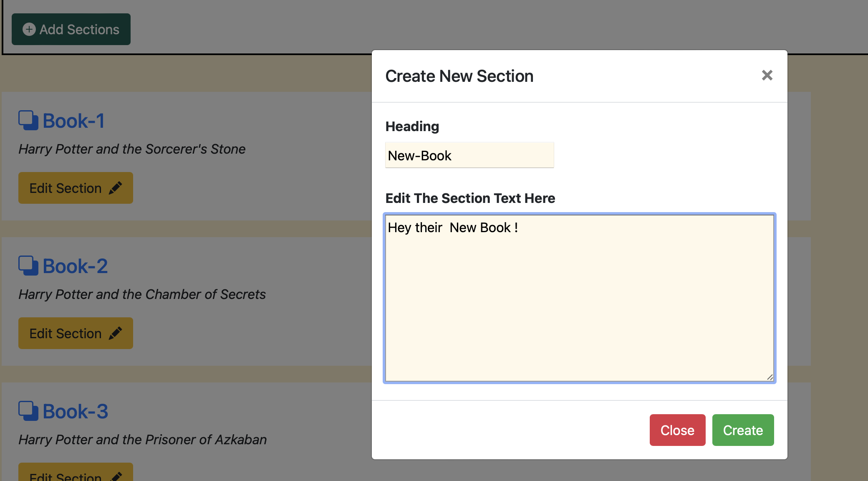Click the Book-2 stacked squares icon

(28, 266)
